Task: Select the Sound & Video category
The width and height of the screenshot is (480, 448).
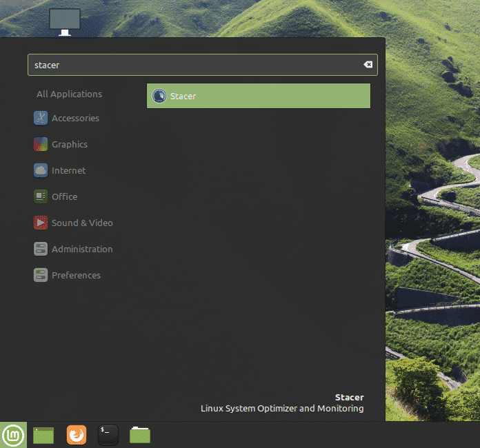Action: [81, 223]
